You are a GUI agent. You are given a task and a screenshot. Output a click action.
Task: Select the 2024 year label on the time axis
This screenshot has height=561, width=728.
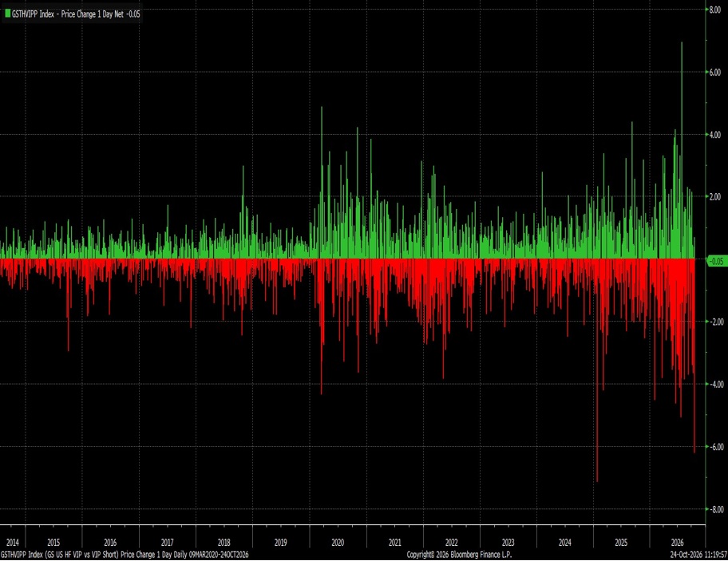coord(564,543)
